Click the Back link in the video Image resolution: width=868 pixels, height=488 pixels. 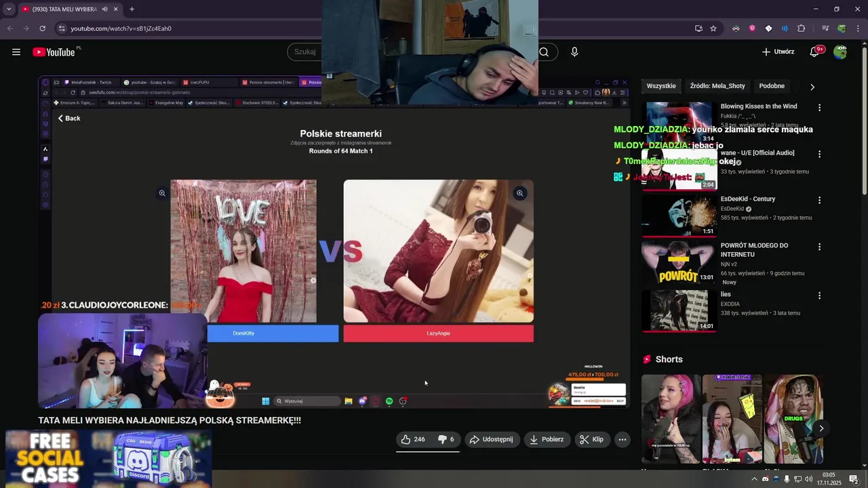coord(68,119)
